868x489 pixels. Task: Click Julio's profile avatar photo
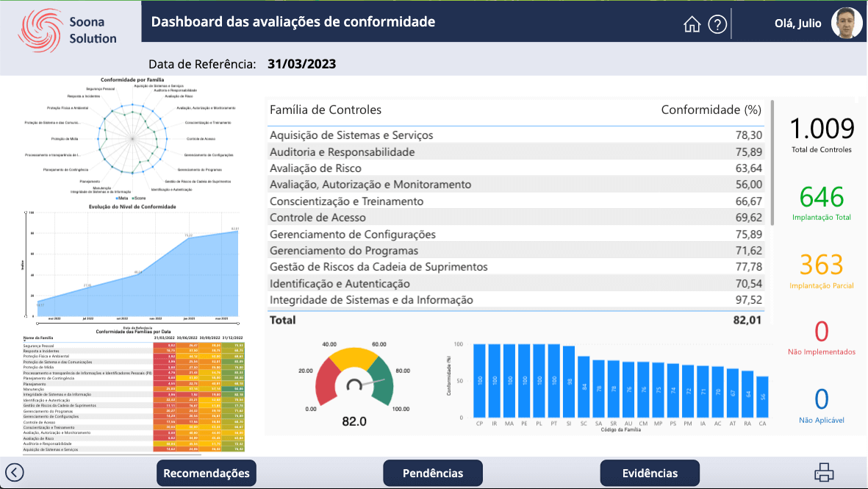(x=847, y=23)
